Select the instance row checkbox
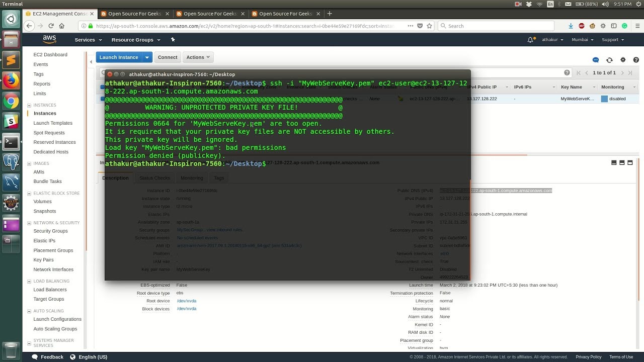Image resolution: width=644 pixels, height=362 pixels. [103, 99]
